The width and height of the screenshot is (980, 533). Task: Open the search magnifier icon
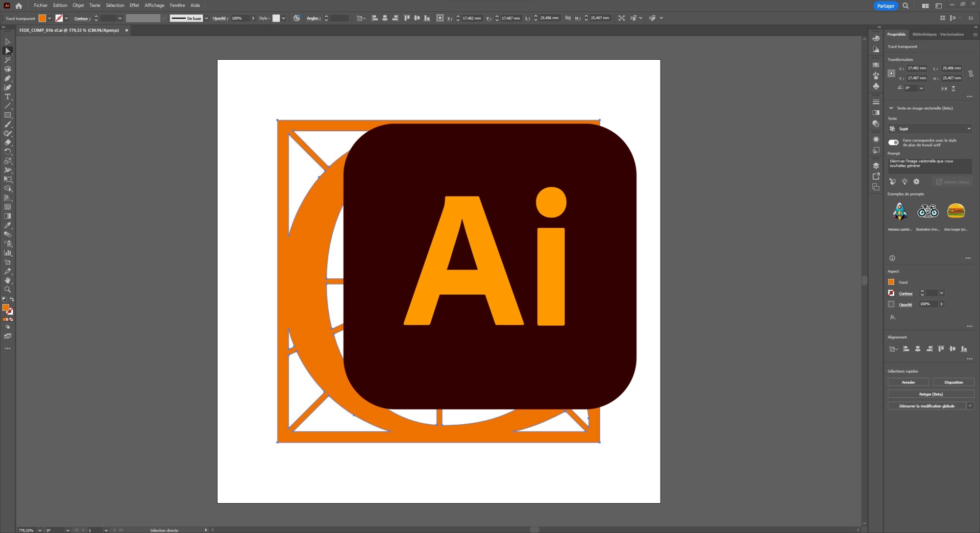pyautogui.click(x=906, y=6)
